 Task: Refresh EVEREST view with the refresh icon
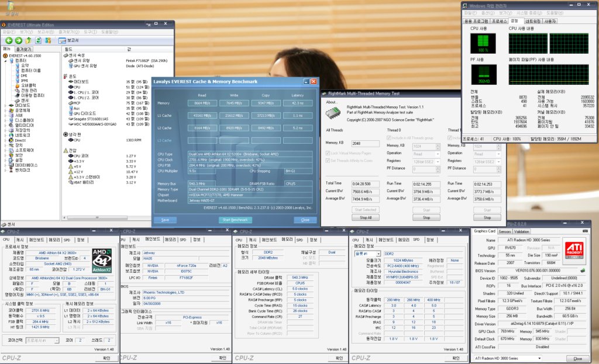pos(38,40)
